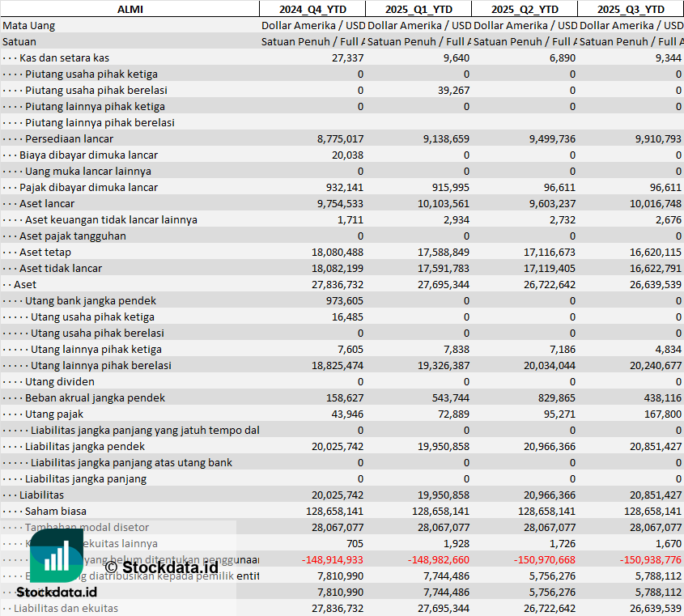Select the Persediaan lancar row label
The width and height of the screenshot is (684, 616).
coord(69,138)
